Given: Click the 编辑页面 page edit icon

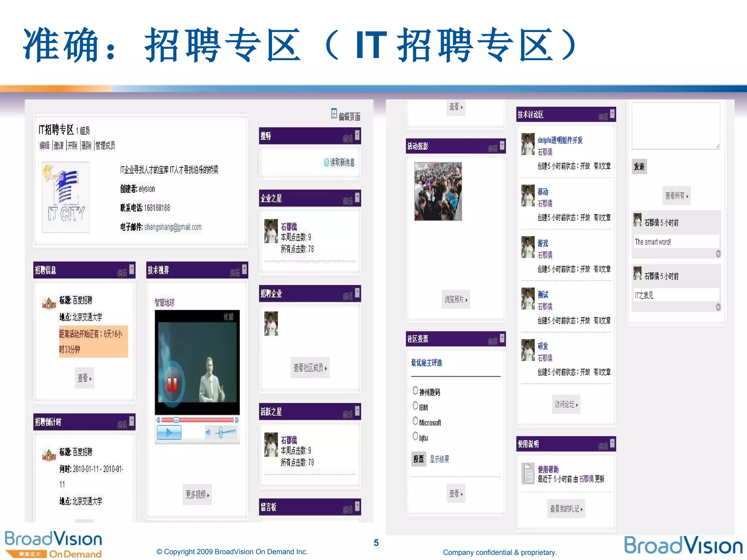Looking at the screenshot, I should coord(334,113).
